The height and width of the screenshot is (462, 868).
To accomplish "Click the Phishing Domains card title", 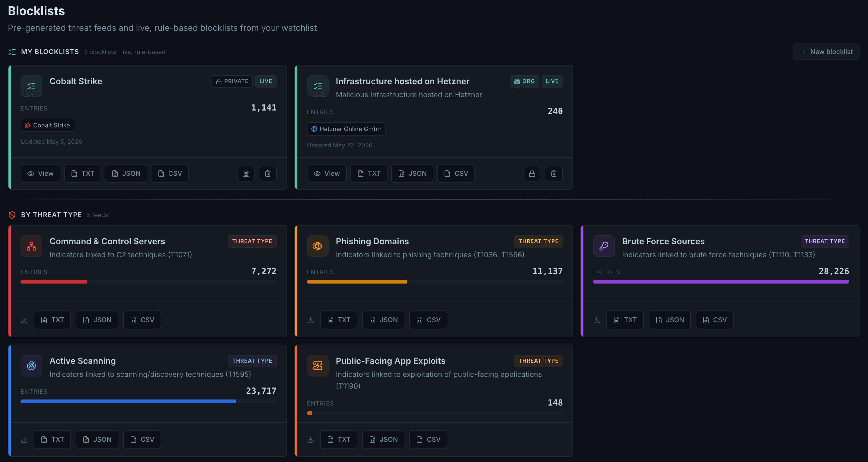I will (x=372, y=241).
